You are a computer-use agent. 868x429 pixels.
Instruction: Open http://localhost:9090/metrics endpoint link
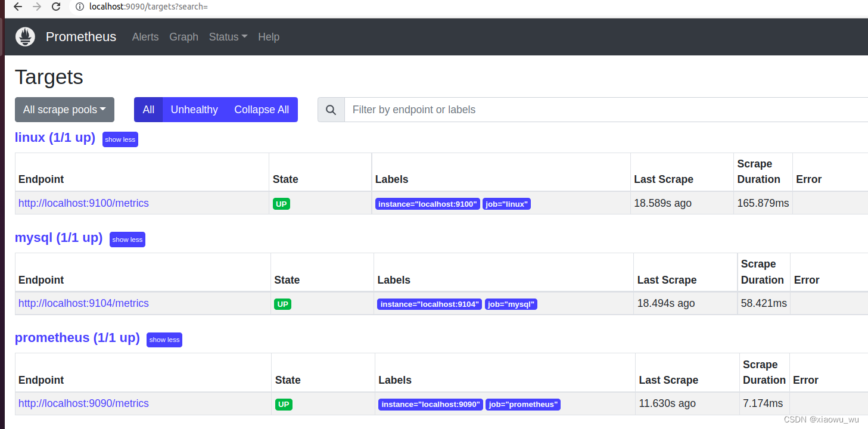(83, 403)
